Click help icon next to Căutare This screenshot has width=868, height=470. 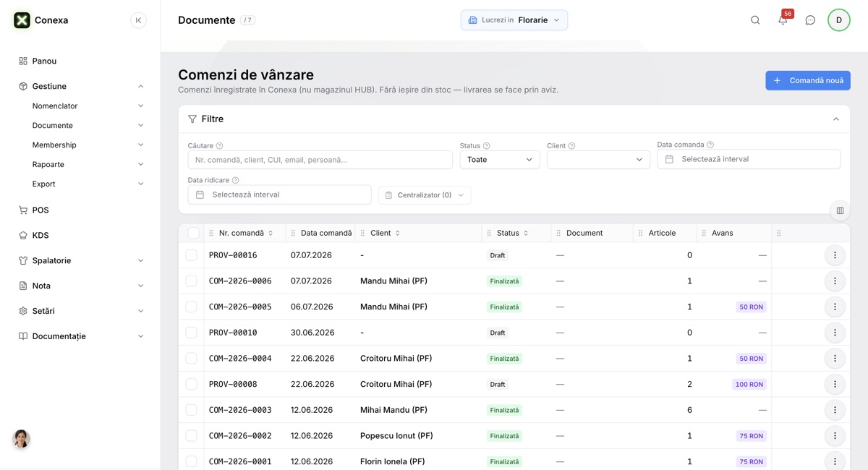(x=220, y=146)
